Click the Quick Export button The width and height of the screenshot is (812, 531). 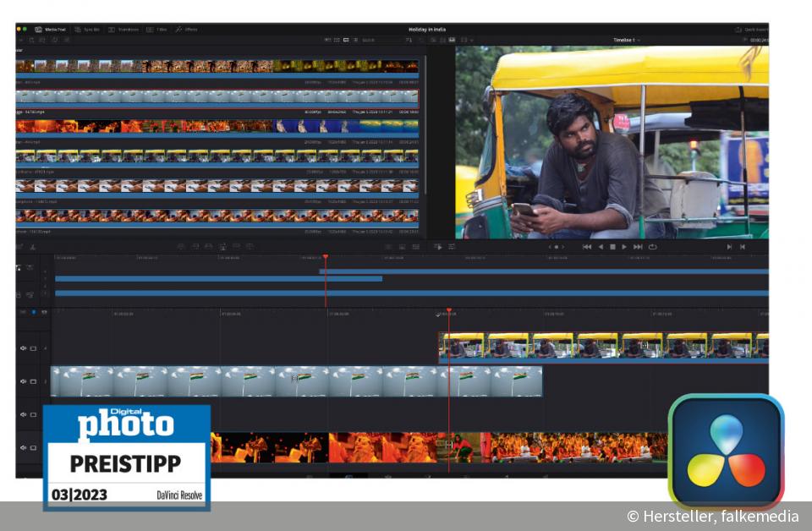(x=750, y=29)
